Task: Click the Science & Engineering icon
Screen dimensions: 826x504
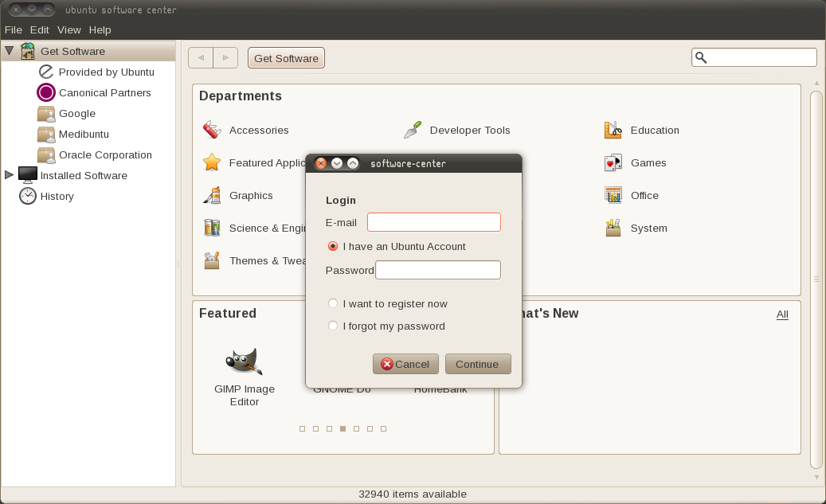Action: [212, 228]
